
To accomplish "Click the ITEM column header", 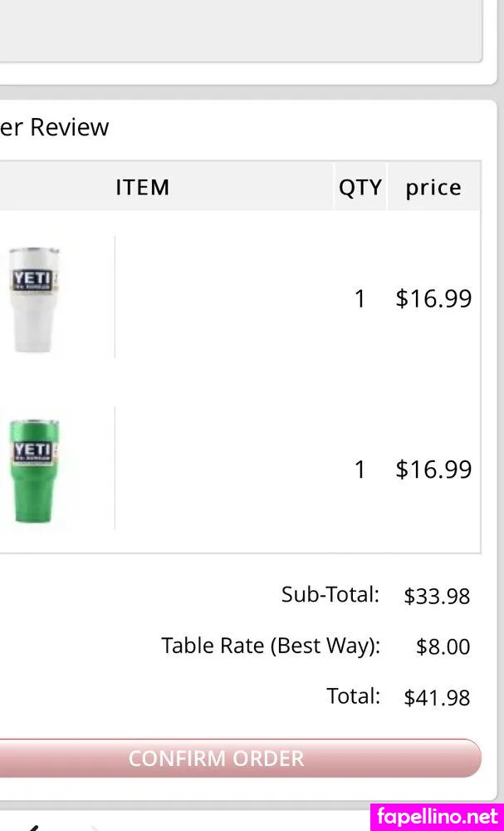I will [142, 188].
